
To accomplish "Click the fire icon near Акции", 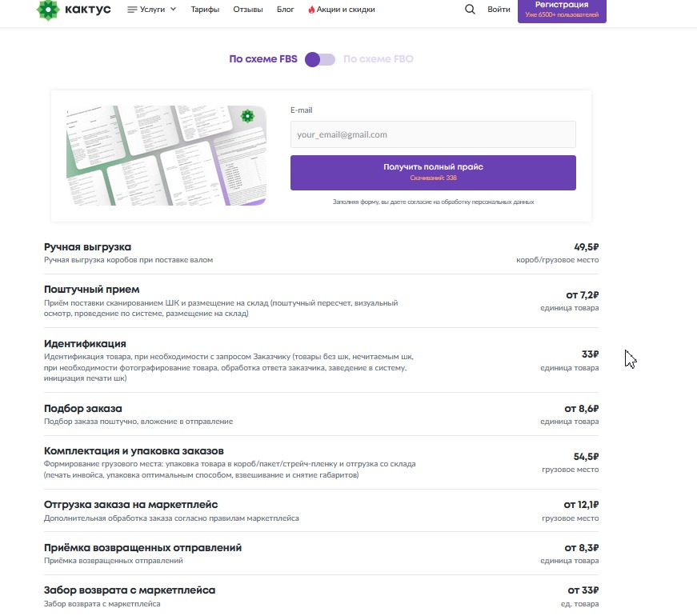I will pos(311,10).
